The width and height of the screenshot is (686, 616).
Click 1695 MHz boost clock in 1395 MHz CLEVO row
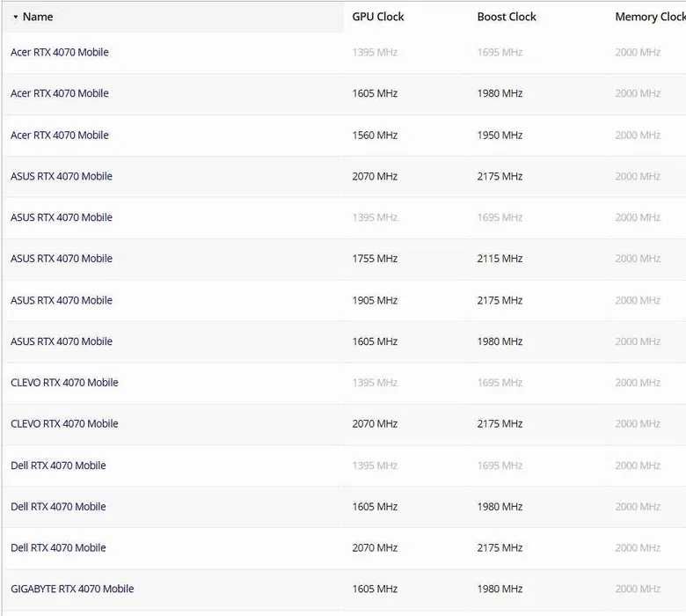(500, 383)
